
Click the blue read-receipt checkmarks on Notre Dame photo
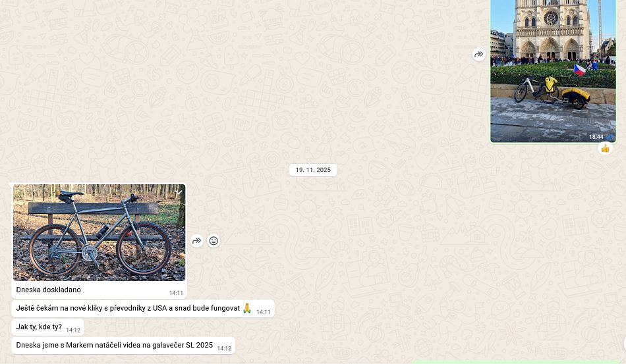tap(610, 137)
